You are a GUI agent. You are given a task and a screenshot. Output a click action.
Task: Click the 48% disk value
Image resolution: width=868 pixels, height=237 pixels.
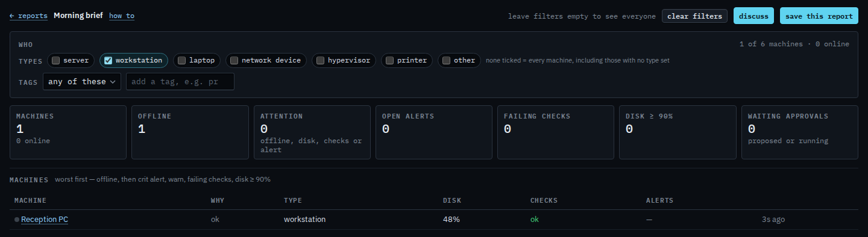[451, 220]
